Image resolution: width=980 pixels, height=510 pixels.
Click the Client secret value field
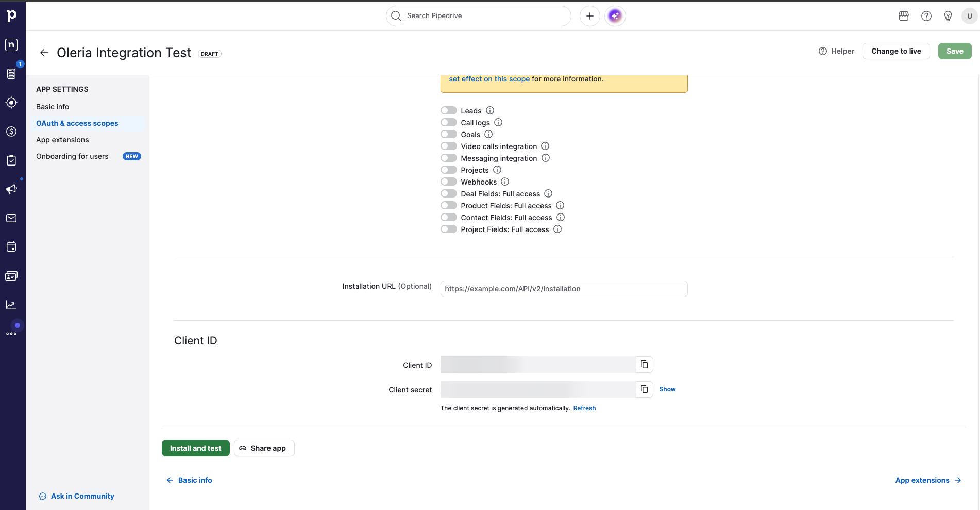(538, 389)
